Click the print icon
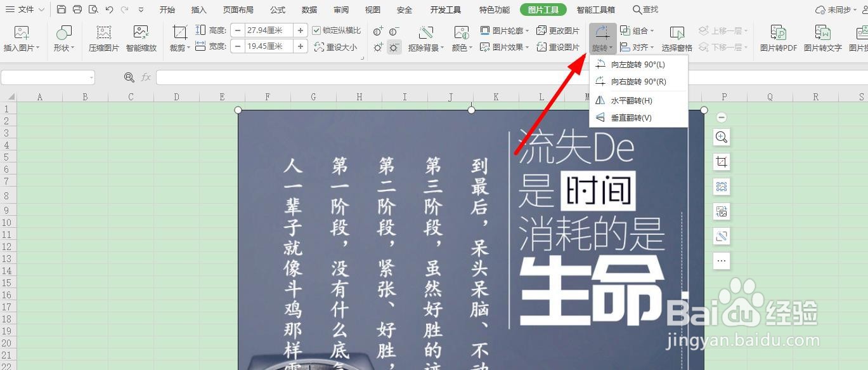 (x=77, y=10)
